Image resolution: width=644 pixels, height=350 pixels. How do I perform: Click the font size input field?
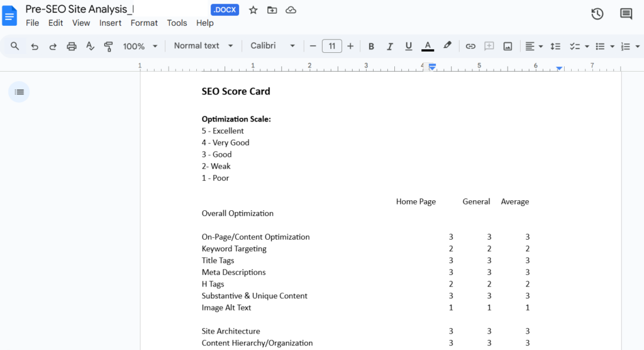pyautogui.click(x=331, y=46)
